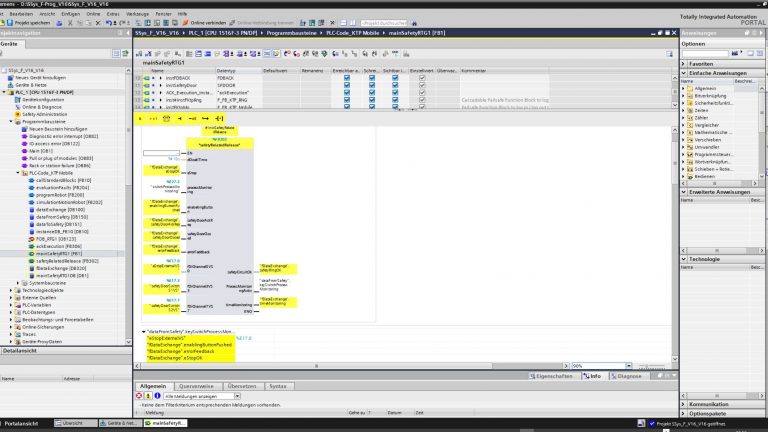Open the Einfügen menu
This screenshot has width=768, height=432.
(x=71, y=14)
